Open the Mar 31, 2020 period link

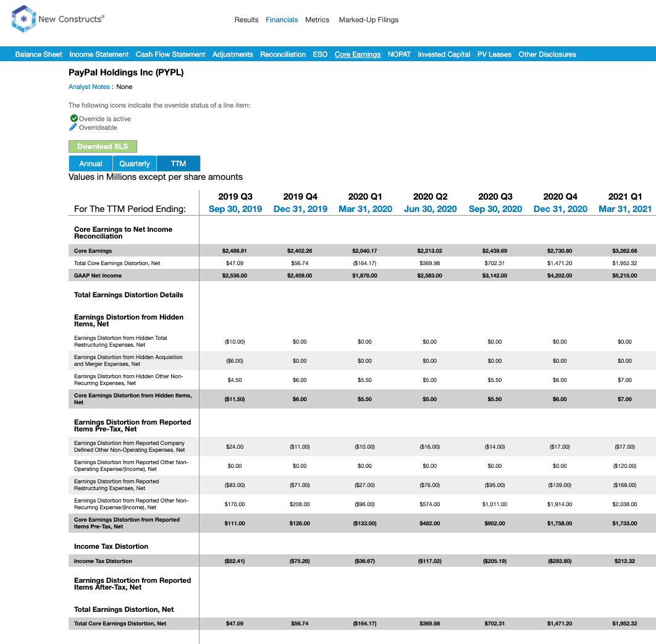365,209
